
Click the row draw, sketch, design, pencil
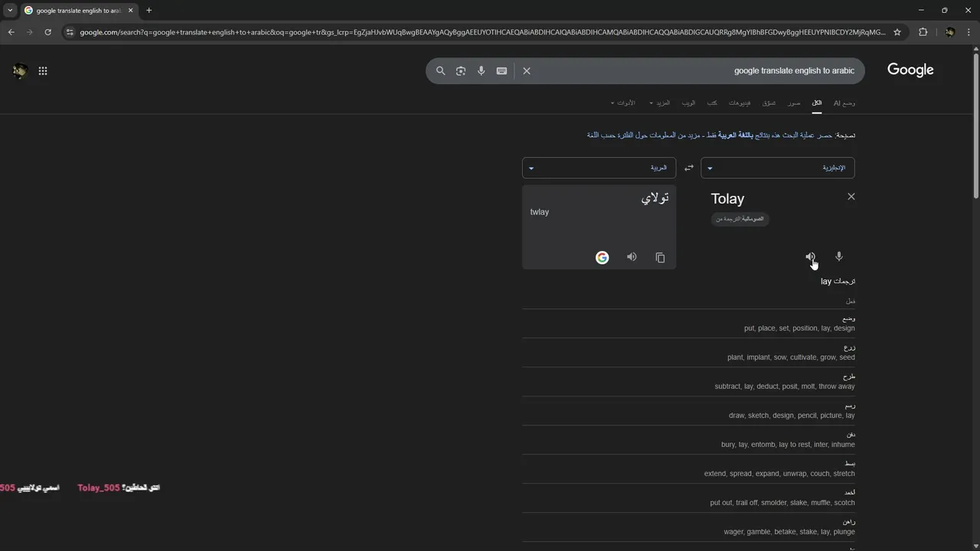coord(689,410)
